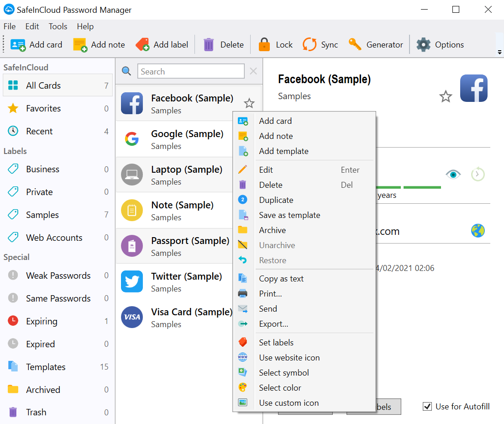Select the Laptop (Sample) card icon
This screenshot has height=424, width=504.
tap(132, 175)
